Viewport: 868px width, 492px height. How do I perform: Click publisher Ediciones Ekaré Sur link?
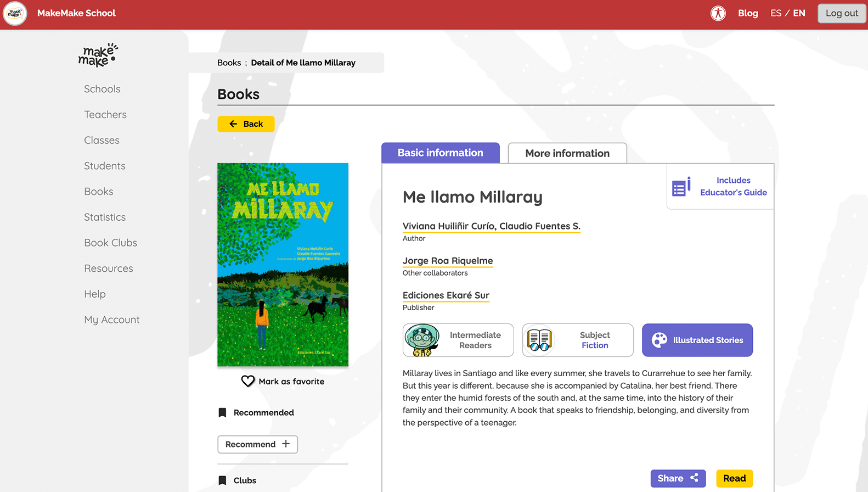[x=446, y=295]
